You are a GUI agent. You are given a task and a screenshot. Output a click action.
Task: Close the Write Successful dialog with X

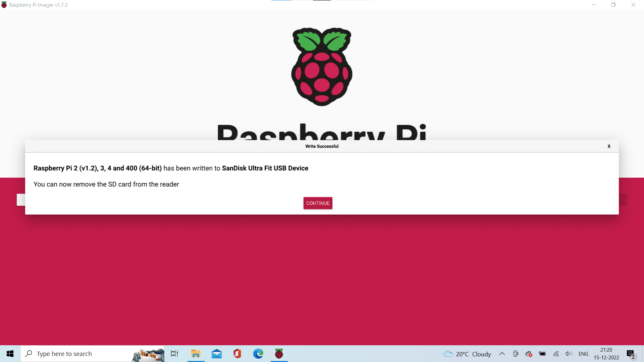609,146
